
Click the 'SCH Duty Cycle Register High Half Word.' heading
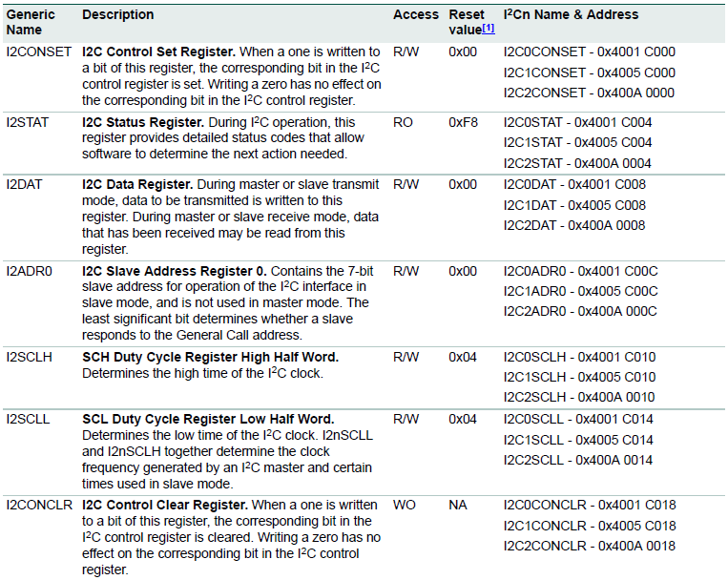(210, 357)
